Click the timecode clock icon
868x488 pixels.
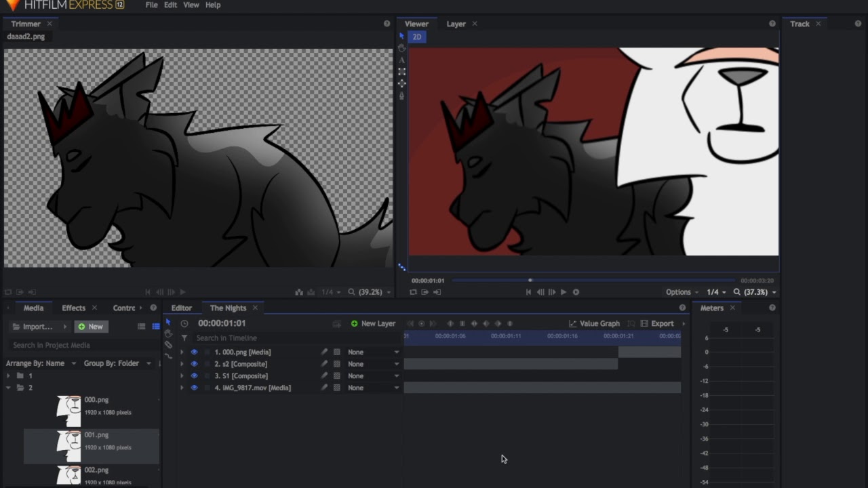pos(184,323)
